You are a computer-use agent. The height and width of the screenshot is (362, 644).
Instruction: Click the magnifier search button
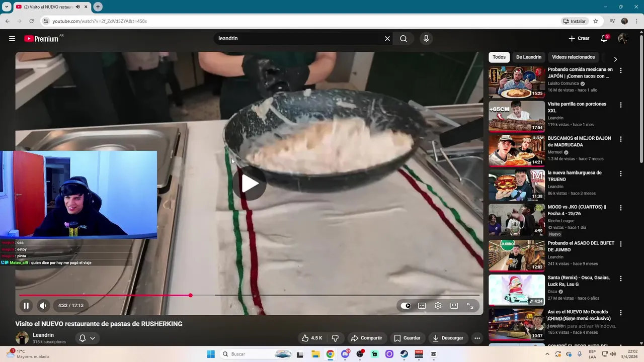(x=404, y=39)
